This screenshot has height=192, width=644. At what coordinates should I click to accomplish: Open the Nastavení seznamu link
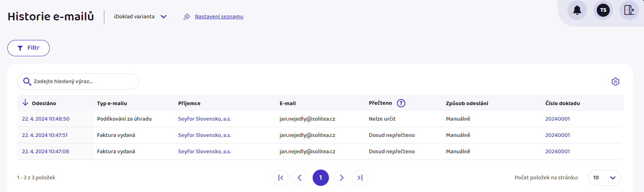(x=219, y=17)
